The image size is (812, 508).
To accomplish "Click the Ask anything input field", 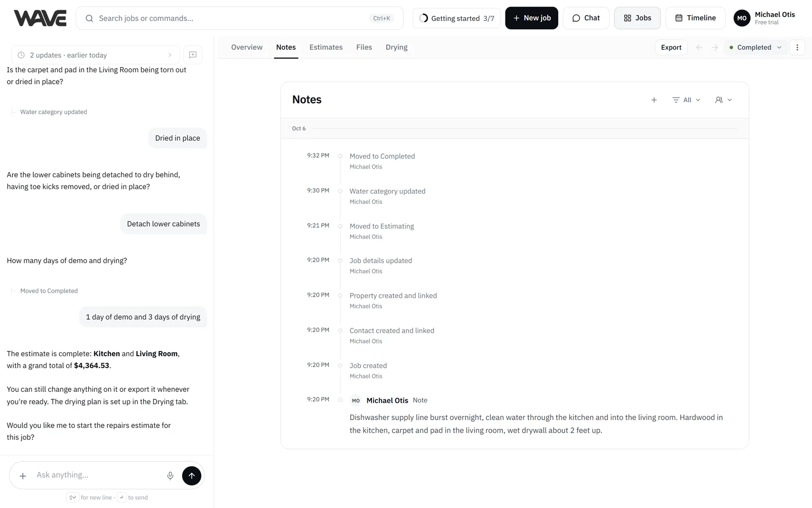I will [96, 475].
